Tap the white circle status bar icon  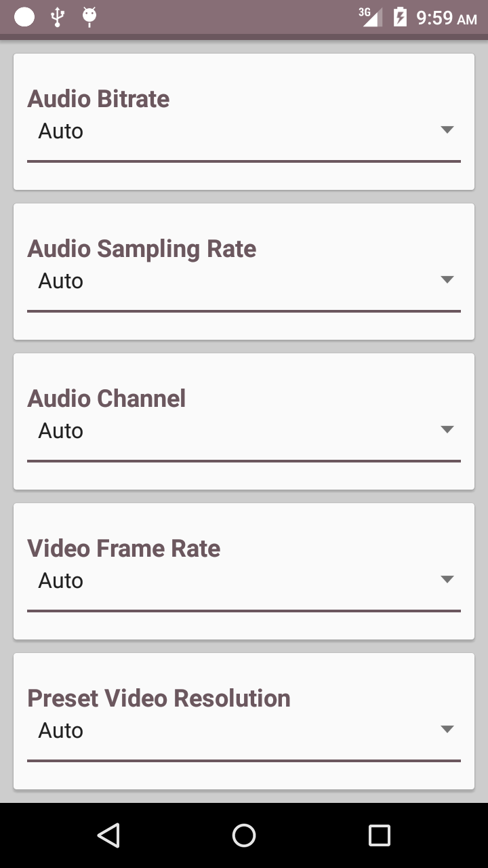(x=24, y=17)
